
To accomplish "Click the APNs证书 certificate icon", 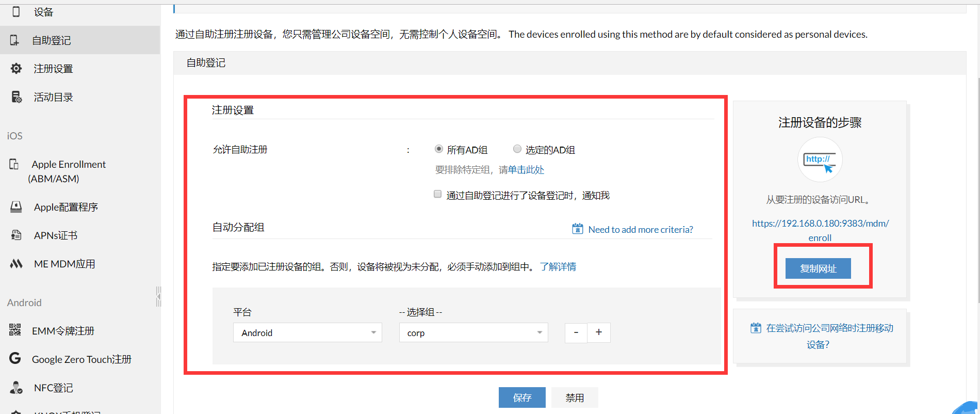I will click(17, 235).
